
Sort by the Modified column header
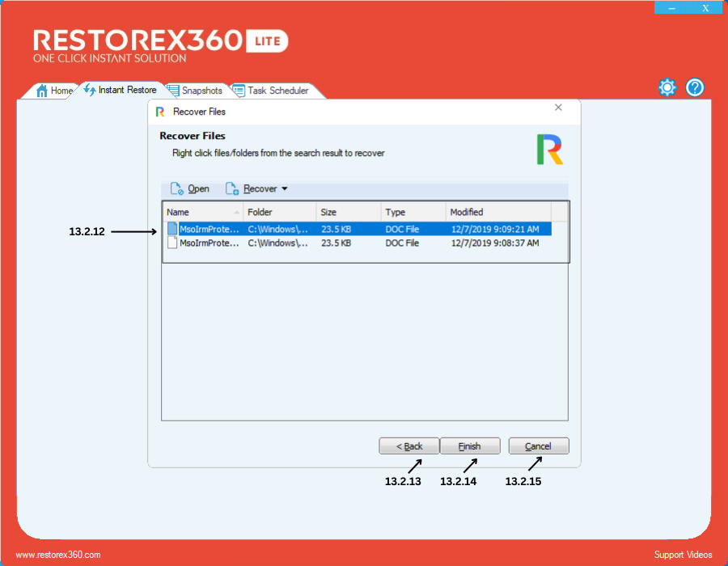point(497,212)
